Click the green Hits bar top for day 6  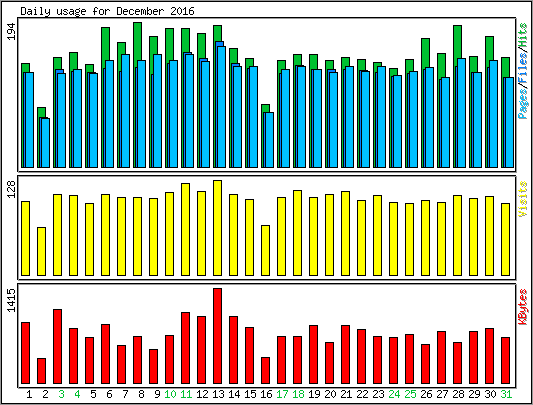pos(106,44)
